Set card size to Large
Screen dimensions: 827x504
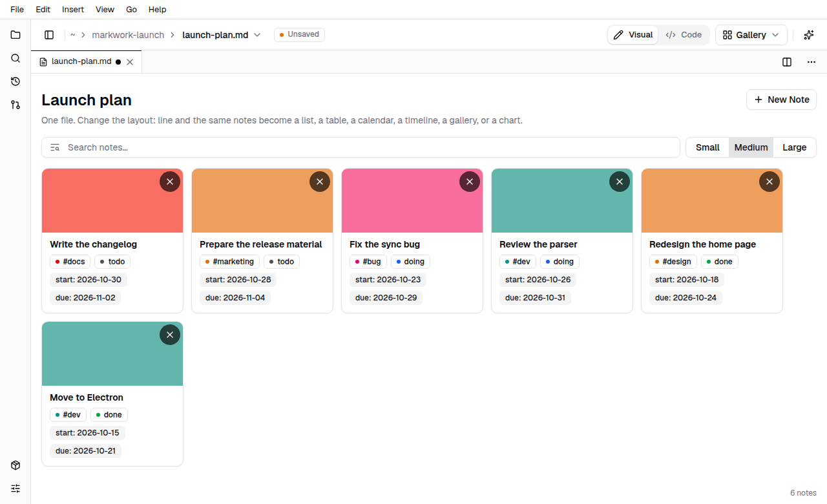795,147
